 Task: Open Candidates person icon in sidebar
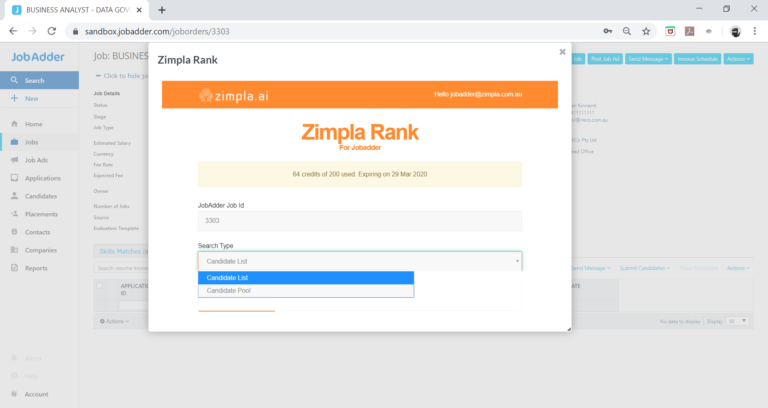[14, 196]
